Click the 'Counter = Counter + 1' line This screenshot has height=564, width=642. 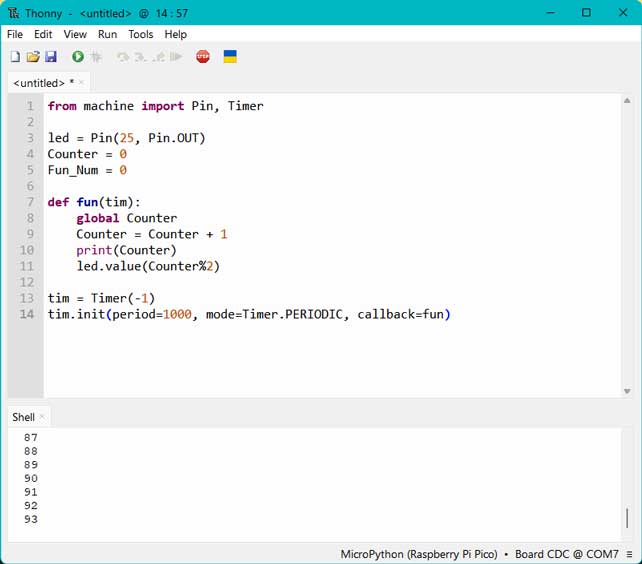151,234
